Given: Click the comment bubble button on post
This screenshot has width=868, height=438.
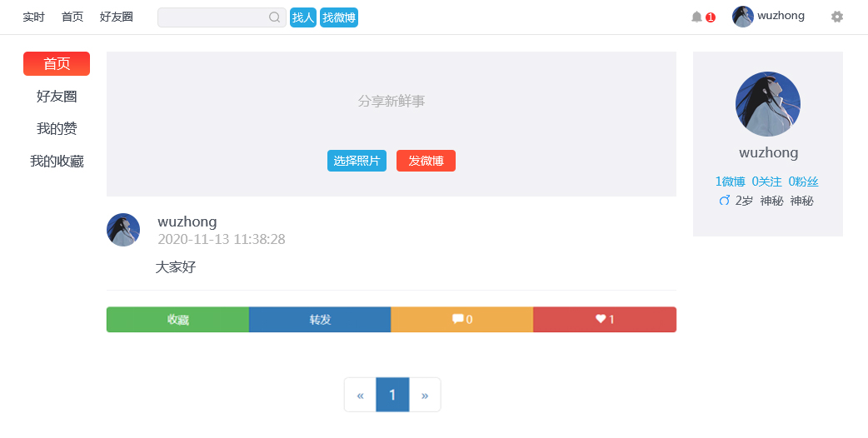Looking at the screenshot, I should point(461,319).
